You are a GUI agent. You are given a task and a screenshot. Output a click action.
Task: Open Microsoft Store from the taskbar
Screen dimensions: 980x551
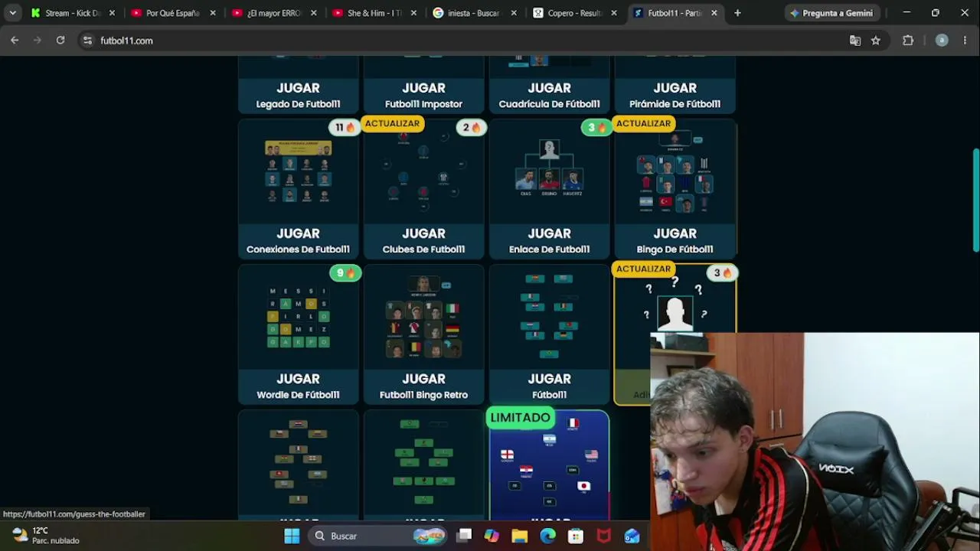(x=576, y=536)
